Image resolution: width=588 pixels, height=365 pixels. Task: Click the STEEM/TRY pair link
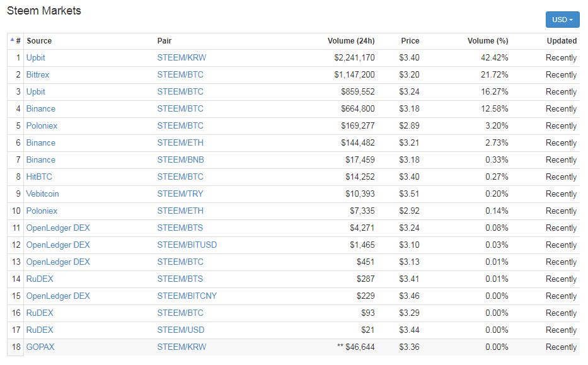click(180, 194)
